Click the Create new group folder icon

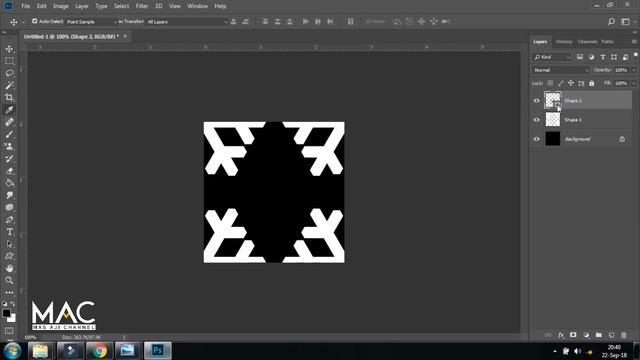tap(599, 335)
